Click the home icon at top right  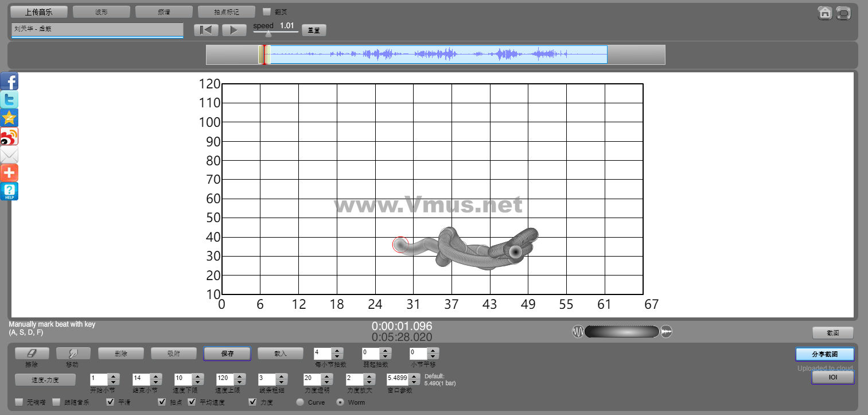coord(825,13)
